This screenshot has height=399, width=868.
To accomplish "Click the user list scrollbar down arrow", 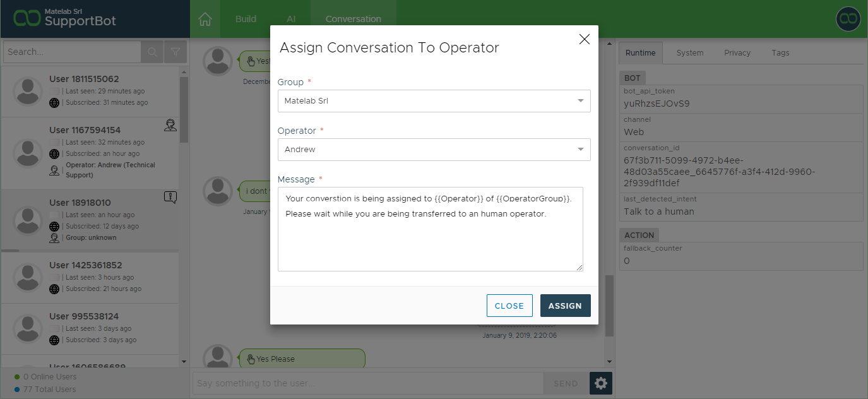I will tap(184, 362).
